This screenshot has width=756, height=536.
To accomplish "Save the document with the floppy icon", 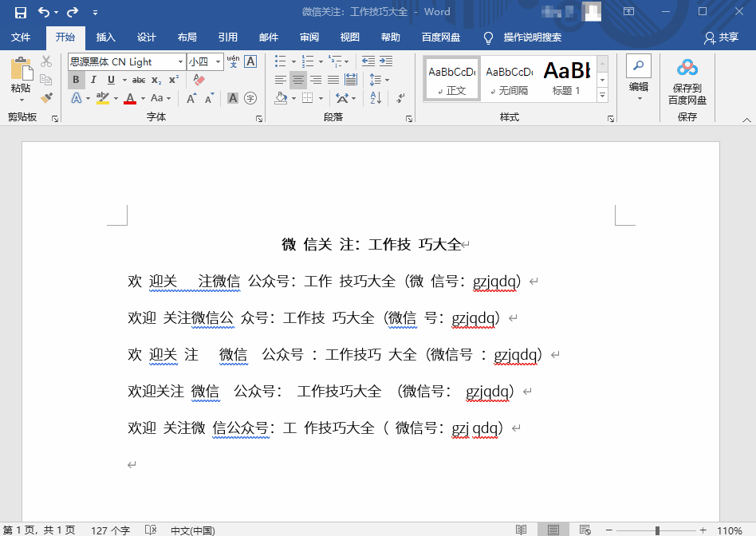I will (20, 12).
